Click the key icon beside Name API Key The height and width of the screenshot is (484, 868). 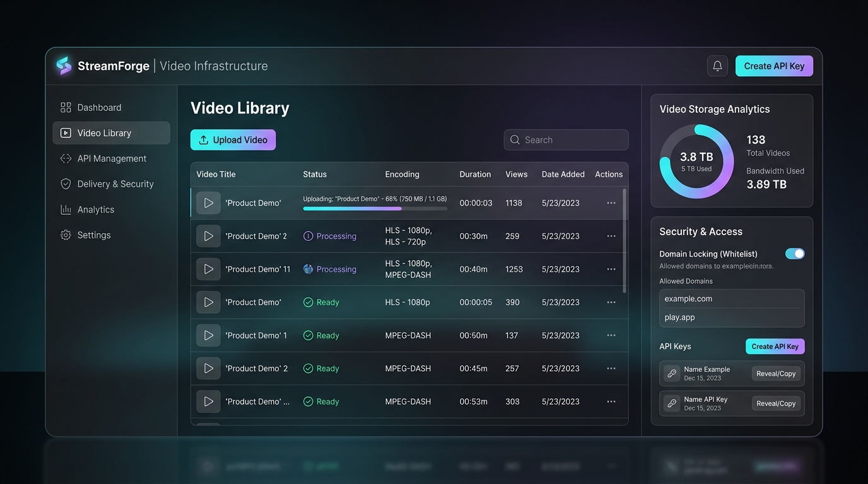click(672, 403)
